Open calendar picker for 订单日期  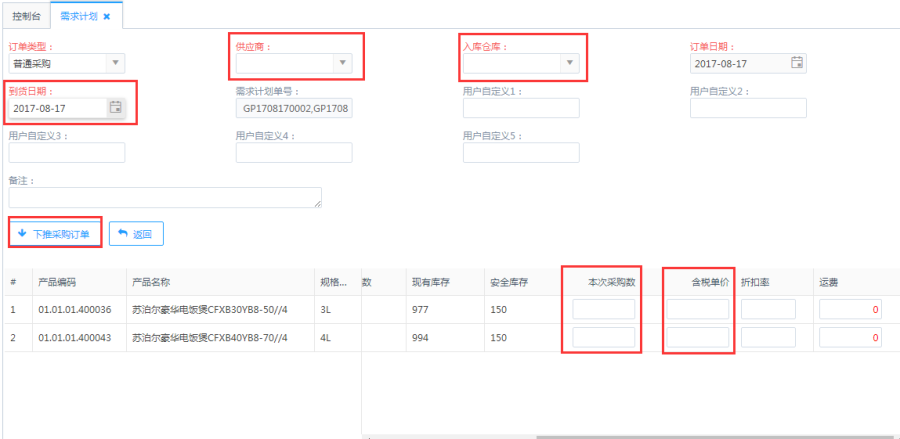(x=796, y=63)
